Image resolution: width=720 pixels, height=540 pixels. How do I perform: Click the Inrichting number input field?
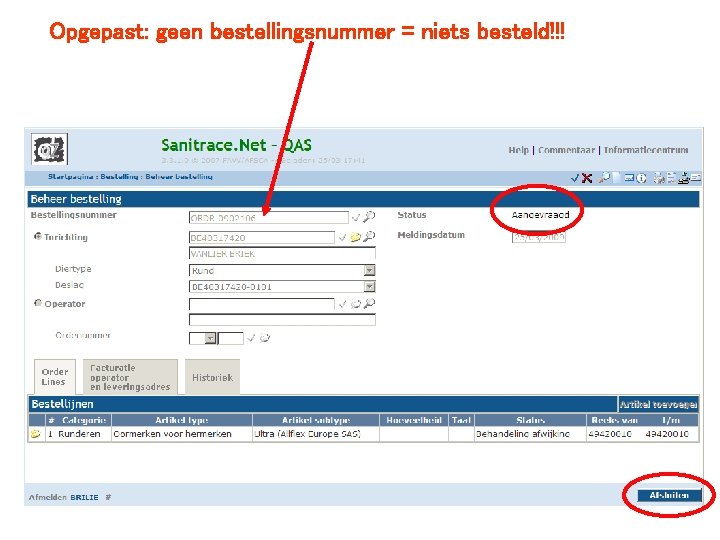coord(262,237)
